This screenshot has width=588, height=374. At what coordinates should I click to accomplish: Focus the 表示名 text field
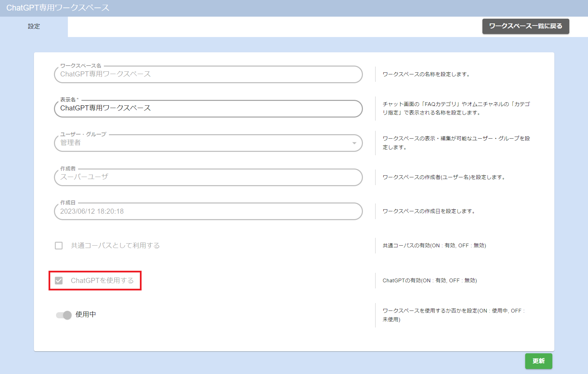[x=208, y=108]
